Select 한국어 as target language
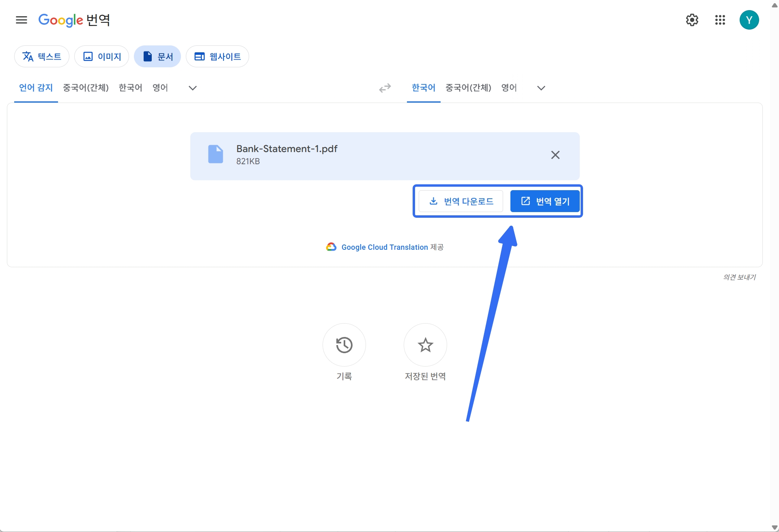The image size is (779, 532). click(424, 88)
